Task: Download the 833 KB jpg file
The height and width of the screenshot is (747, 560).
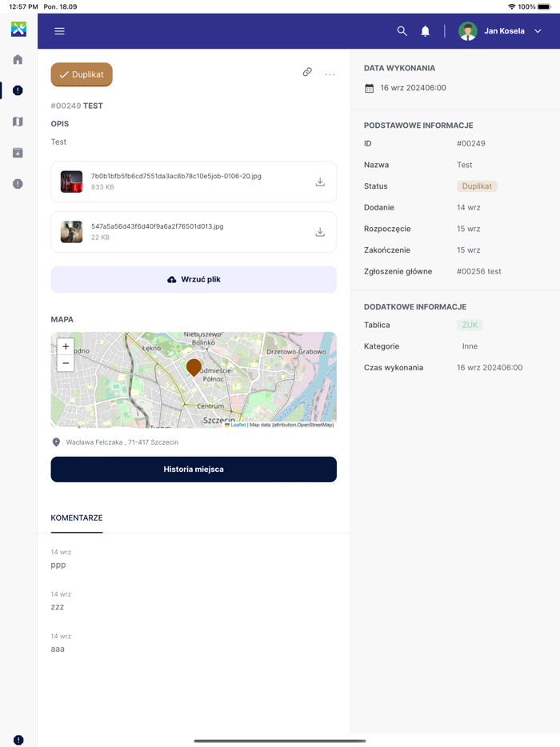Action: pos(320,182)
